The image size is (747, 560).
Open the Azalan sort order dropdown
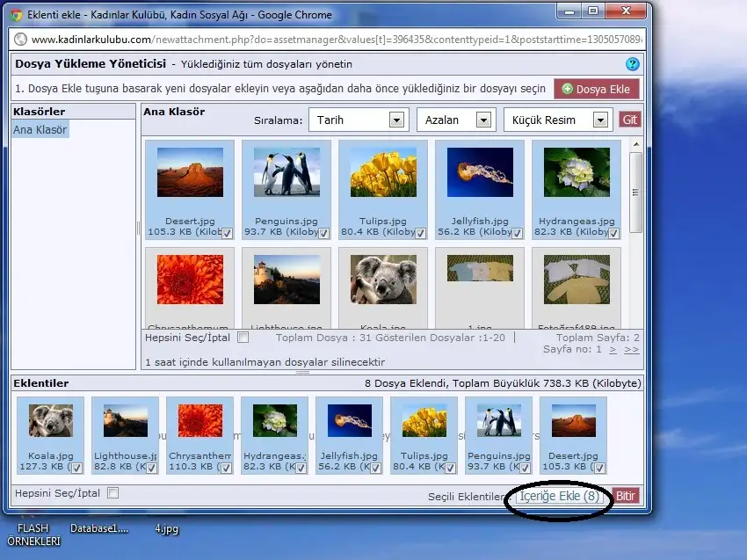[456, 120]
